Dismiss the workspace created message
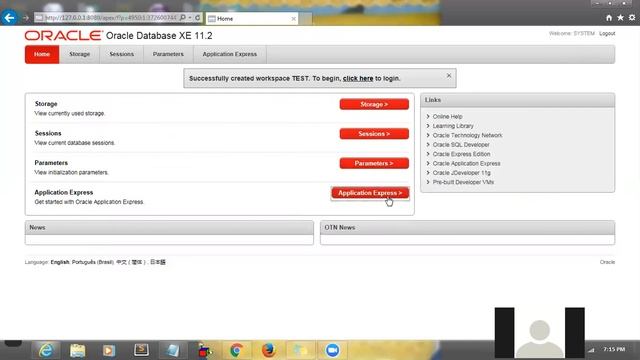 pyautogui.click(x=449, y=76)
